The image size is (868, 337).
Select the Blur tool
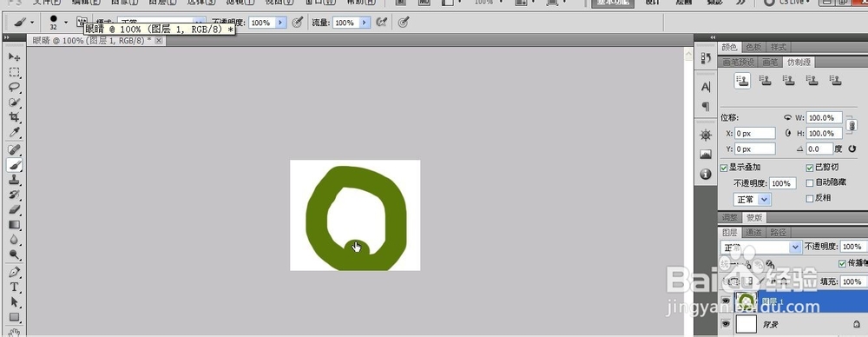pos(15,240)
